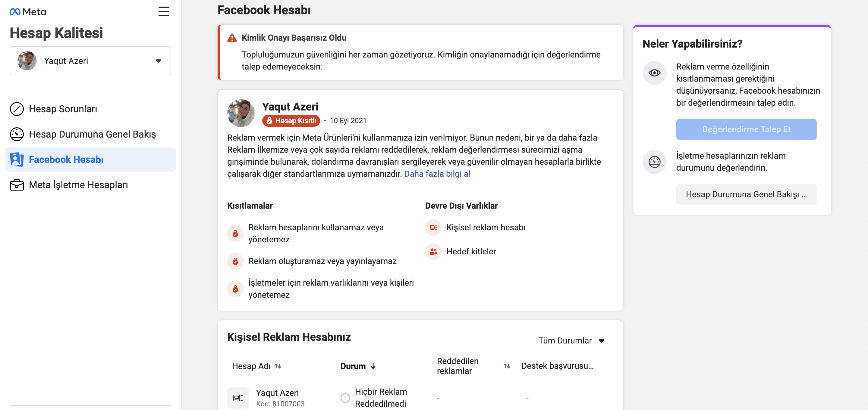The image size is (868, 410).
Task: Select Facebook Hesabı in the sidebar
Action: tap(90, 160)
